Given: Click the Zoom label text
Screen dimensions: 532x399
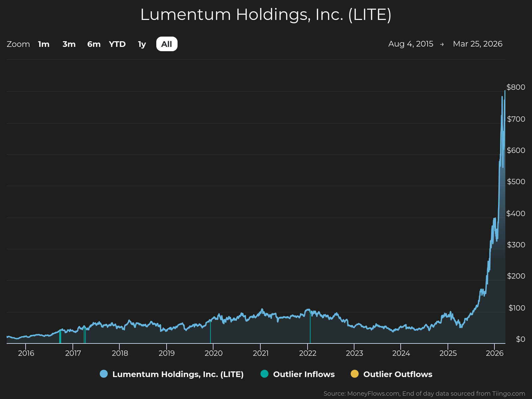Looking at the screenshot, I should tap(18, 44).
